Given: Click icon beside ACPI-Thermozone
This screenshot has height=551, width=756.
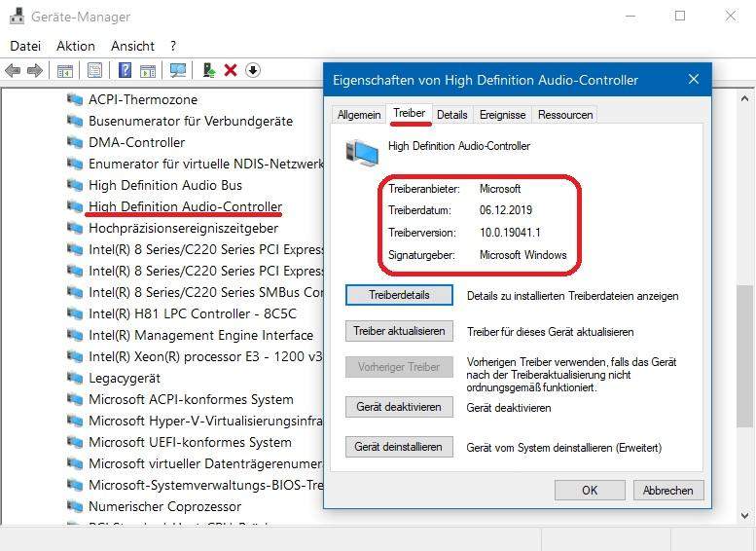Looking at the screenshot, I should coord(75,99).
